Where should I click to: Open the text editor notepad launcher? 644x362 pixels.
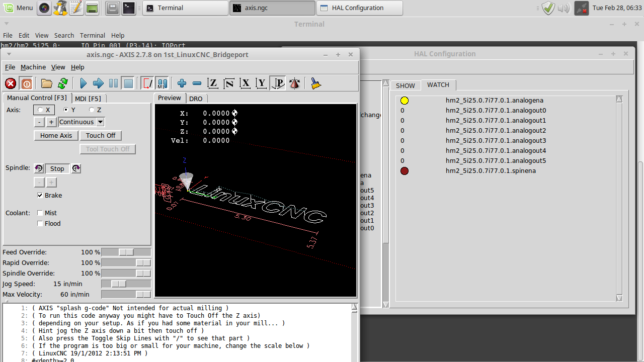(x=76, y=8)
